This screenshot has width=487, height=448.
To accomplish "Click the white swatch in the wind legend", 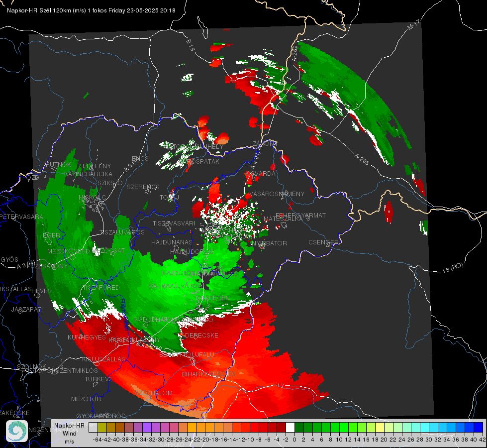I will point(290,428).
